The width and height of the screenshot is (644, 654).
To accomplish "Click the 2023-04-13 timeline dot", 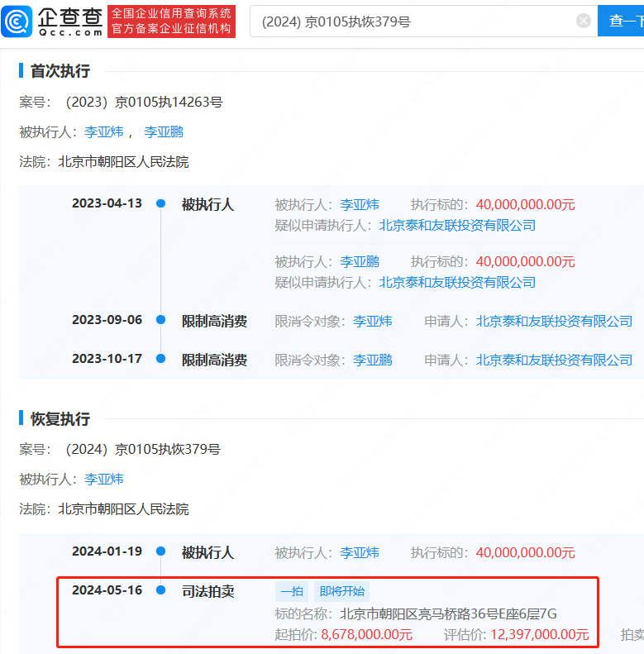I will [x=161, y=203].
